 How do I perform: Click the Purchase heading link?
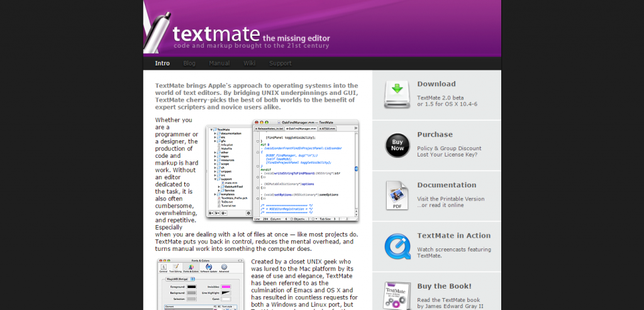point(435,135)
